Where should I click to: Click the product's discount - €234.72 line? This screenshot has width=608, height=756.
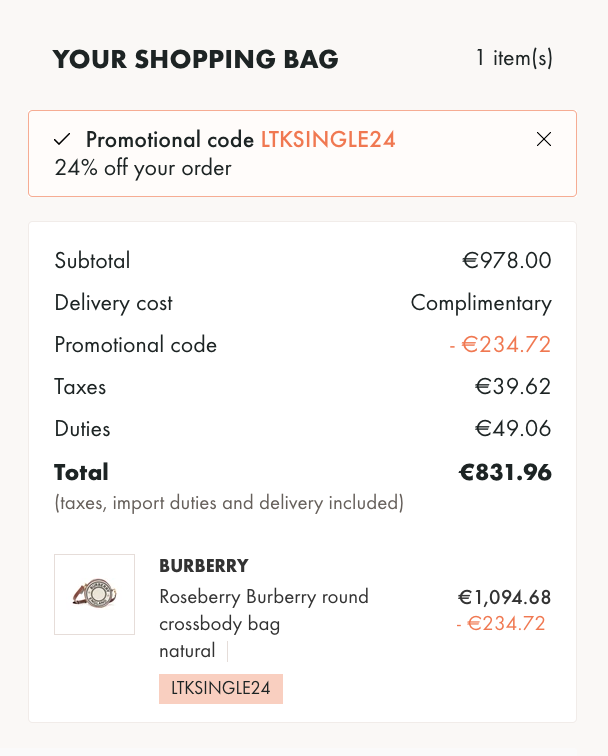500,623
